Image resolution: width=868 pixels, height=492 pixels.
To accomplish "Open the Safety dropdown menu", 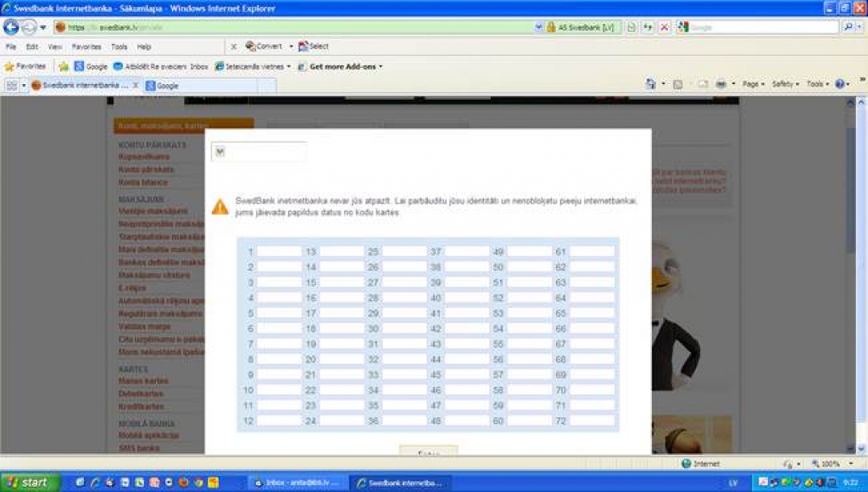I will pyautogui.click(x=785, y=85).
